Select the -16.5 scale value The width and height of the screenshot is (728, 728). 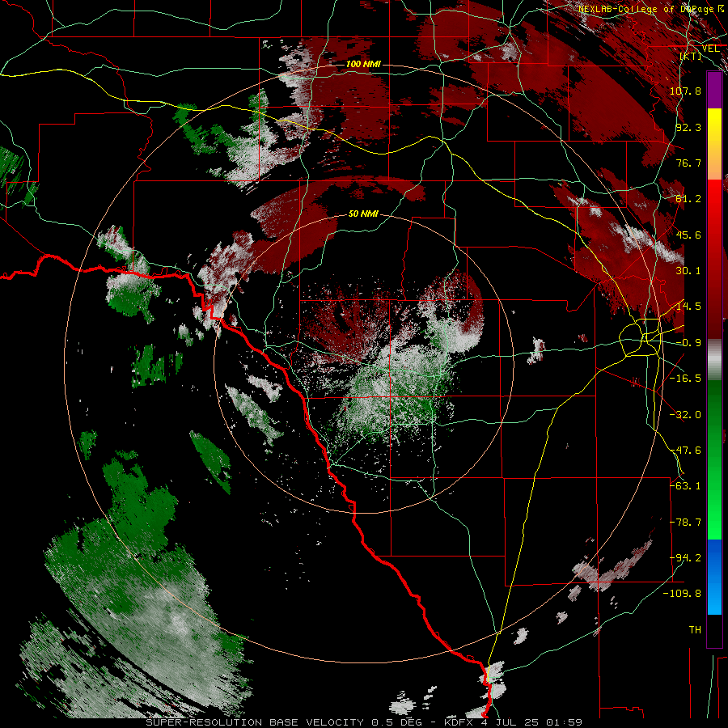coord(685,379)
